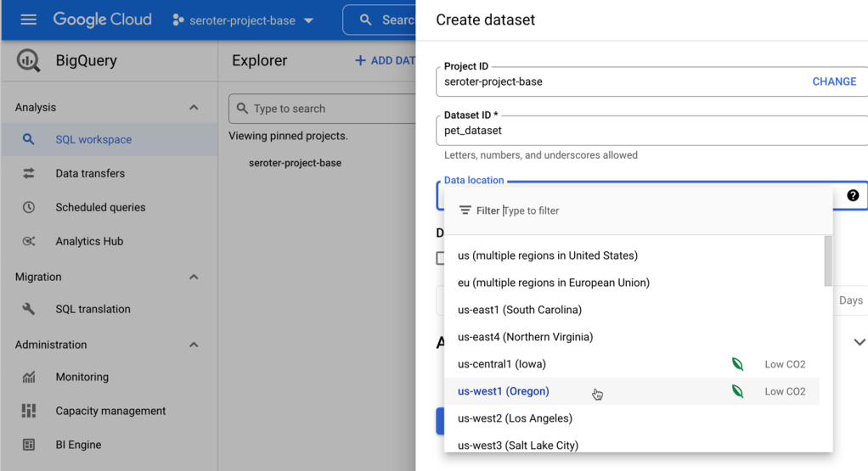This screenshot has width=868, height=471.
Task: Open the hamburger navigation menu
Action: click(28, 20)
